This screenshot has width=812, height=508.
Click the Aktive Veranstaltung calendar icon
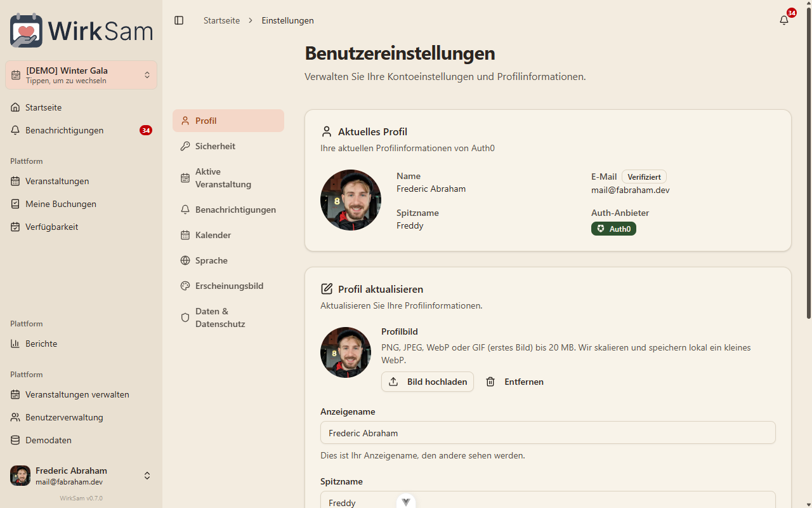(x=185, y=178)
